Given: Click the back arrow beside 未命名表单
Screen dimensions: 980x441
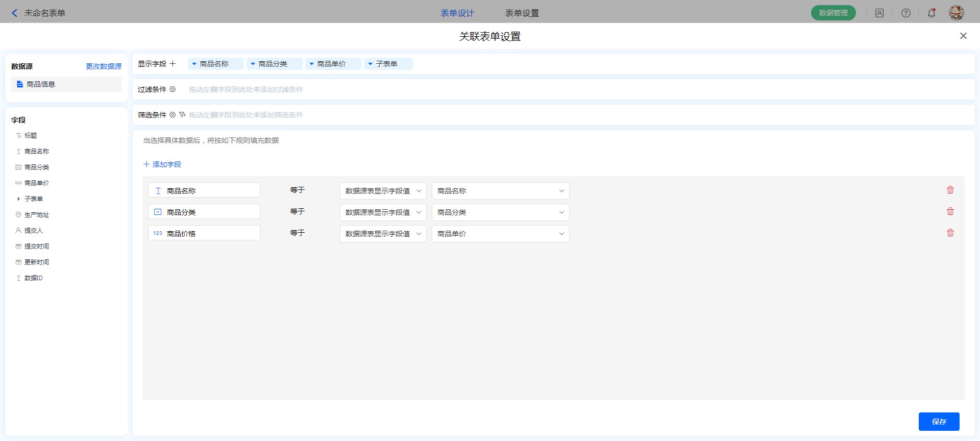Looking at the screenshot, I should [x=14, y=13].
